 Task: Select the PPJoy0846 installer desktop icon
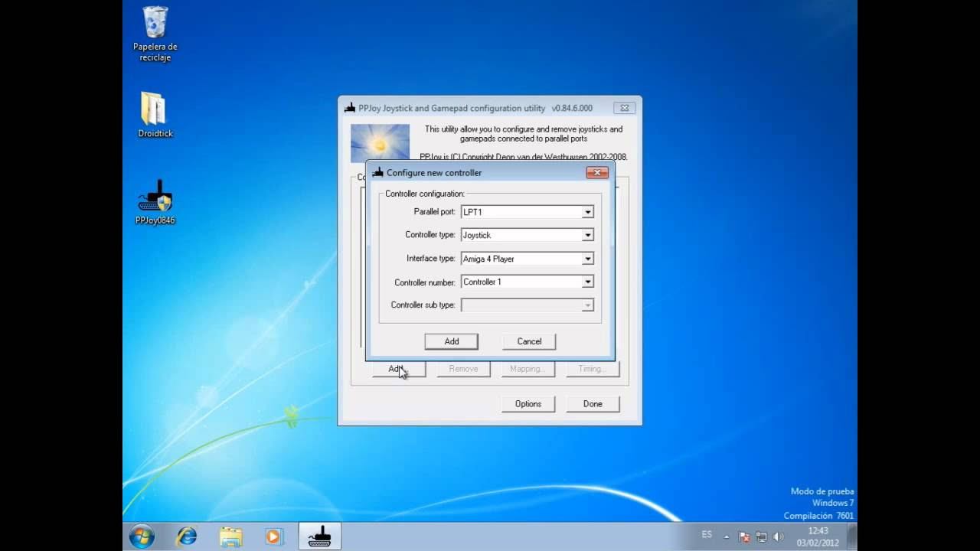tap(155, 202)
